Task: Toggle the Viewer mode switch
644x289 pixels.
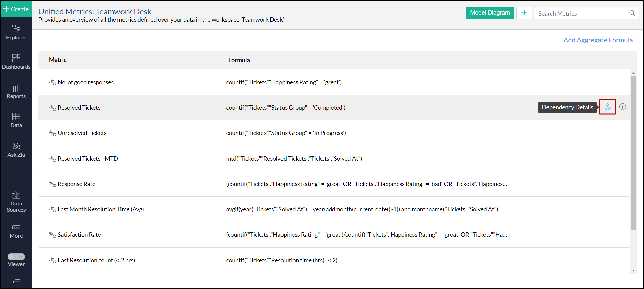Action: pyautogui.click(x=16, y=257)
